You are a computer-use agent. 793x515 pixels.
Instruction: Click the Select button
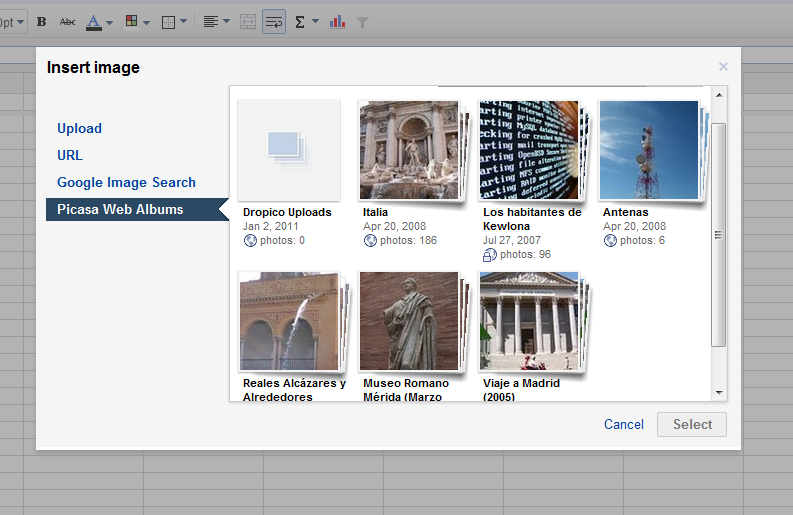[x=692, y=424]
